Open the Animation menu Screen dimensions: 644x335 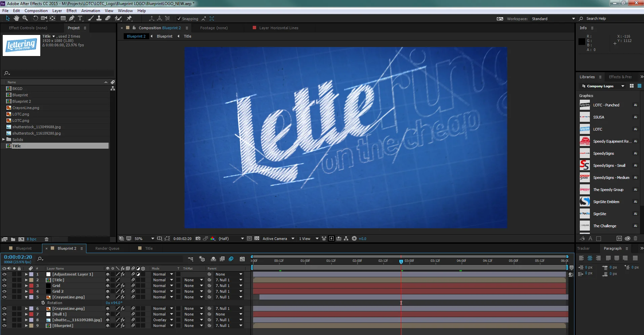point(91,11)
